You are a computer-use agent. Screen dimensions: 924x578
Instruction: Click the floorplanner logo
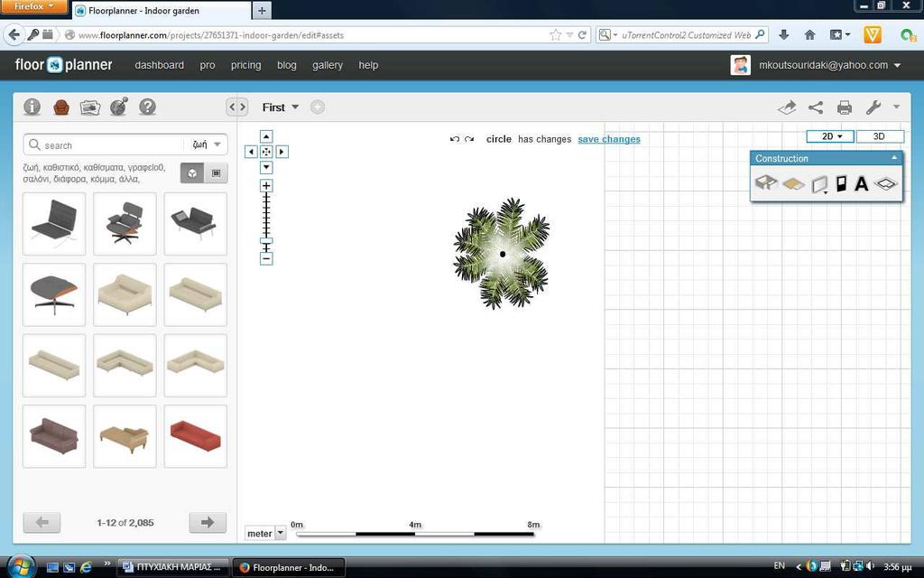pos(64,65)
